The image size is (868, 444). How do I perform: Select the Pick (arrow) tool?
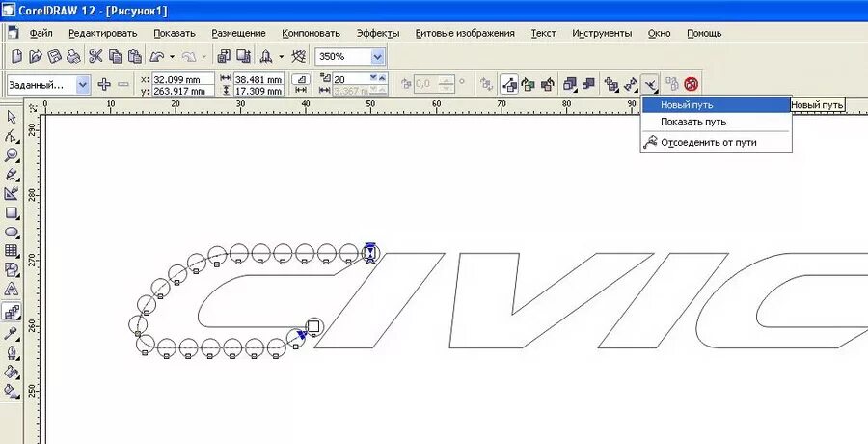click(11, 117)
